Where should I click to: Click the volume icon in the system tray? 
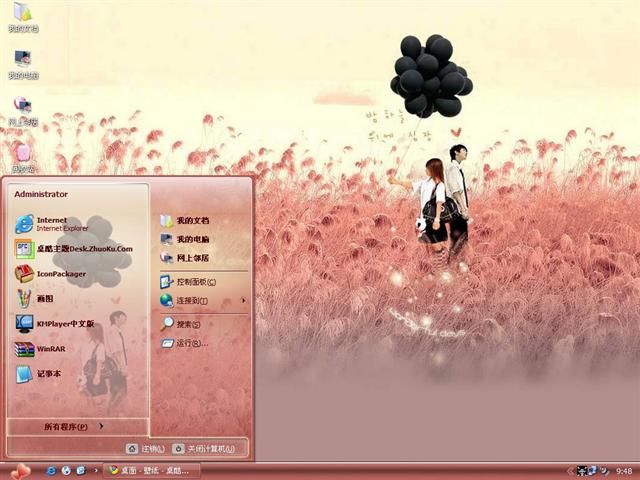(604, 471)
